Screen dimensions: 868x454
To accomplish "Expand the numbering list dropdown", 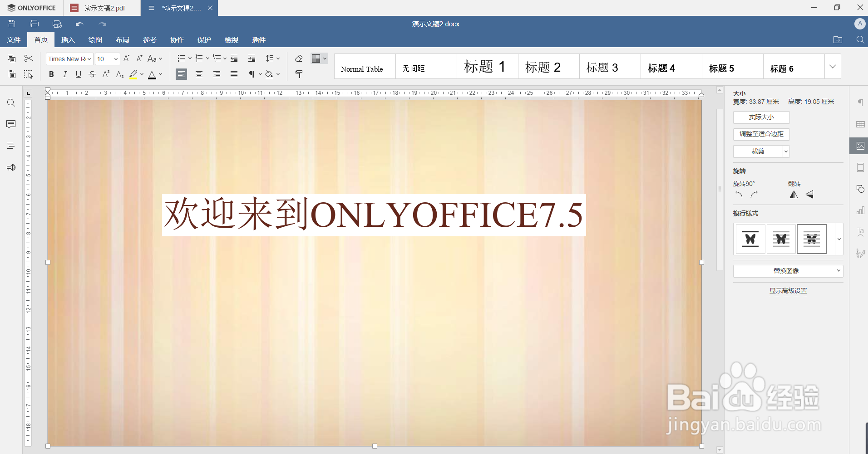I will click(207, 59).
